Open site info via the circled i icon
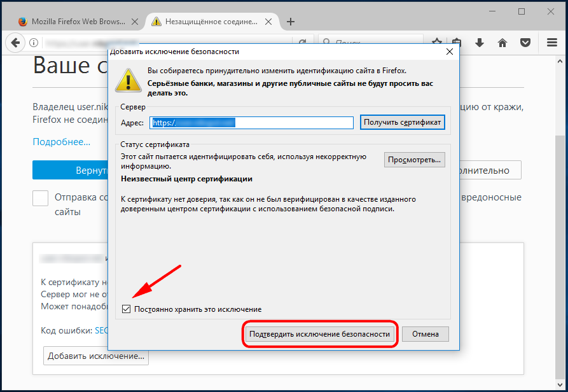Image resolution: width=568 pixels, height=392 pixels. click(x=34, y=43)
